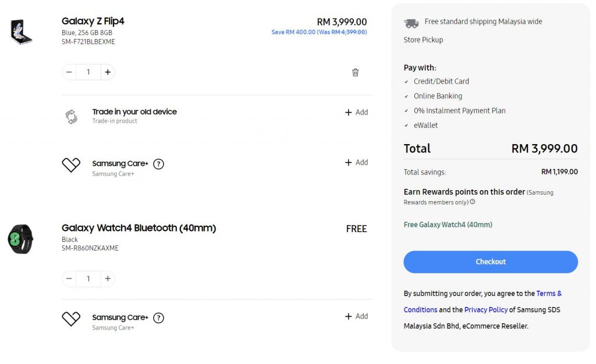Add Samsung Care+ to the Galaxy Watch4
Image resolution: width=596 pixels, height=364 pixels.
coord(356,316)
